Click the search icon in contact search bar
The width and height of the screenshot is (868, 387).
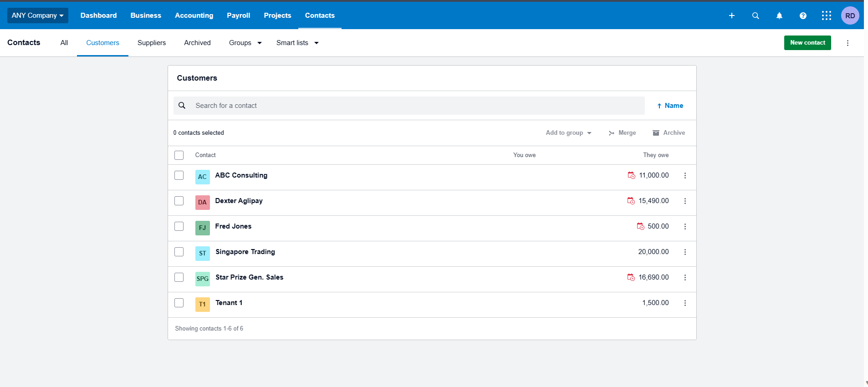(x=182, y=106)
